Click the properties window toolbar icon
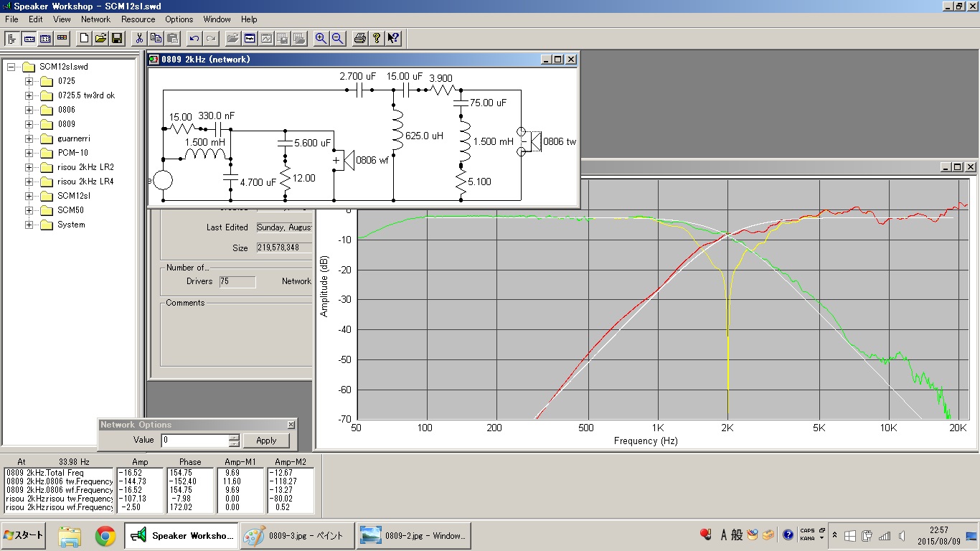Viewport: 980px width, 551px height. (250, 38)
